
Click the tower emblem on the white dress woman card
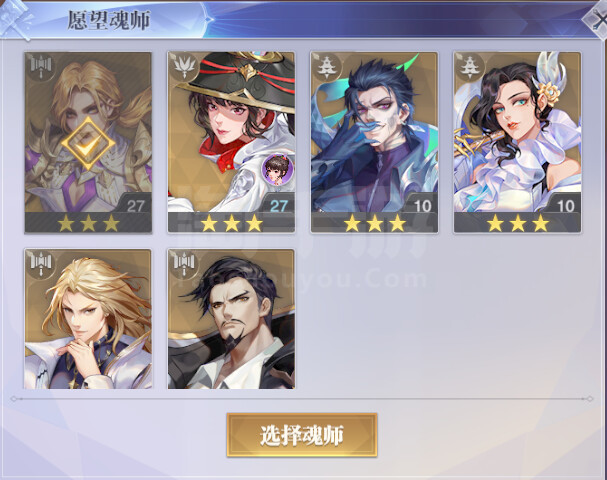click(470, 66)
